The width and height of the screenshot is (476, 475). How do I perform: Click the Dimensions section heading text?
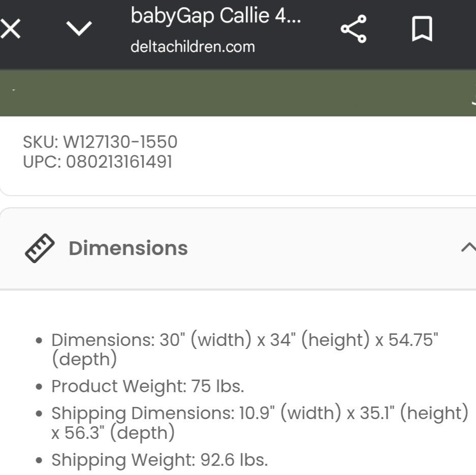pyautogui.click(x=128, y=248)
